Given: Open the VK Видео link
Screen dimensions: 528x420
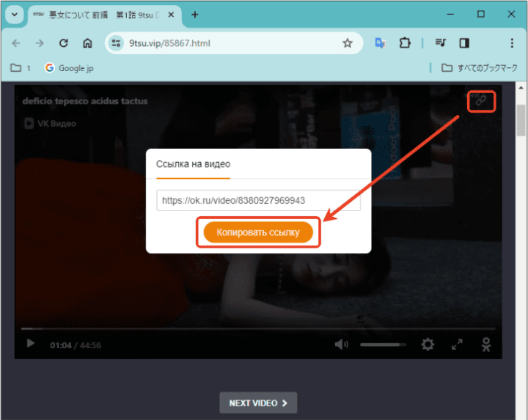Looking at the screenshot, I should coord(50,124).
